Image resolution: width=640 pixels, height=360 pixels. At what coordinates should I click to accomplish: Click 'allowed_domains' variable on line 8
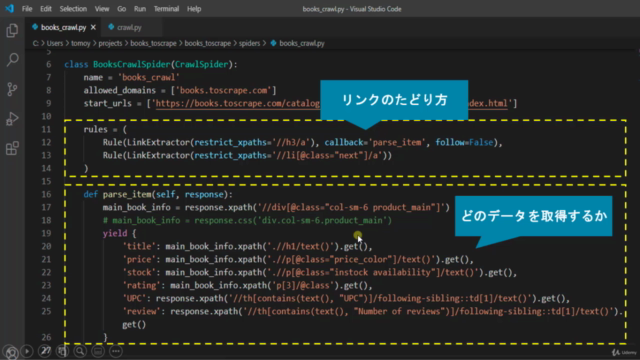pos(120,90)
